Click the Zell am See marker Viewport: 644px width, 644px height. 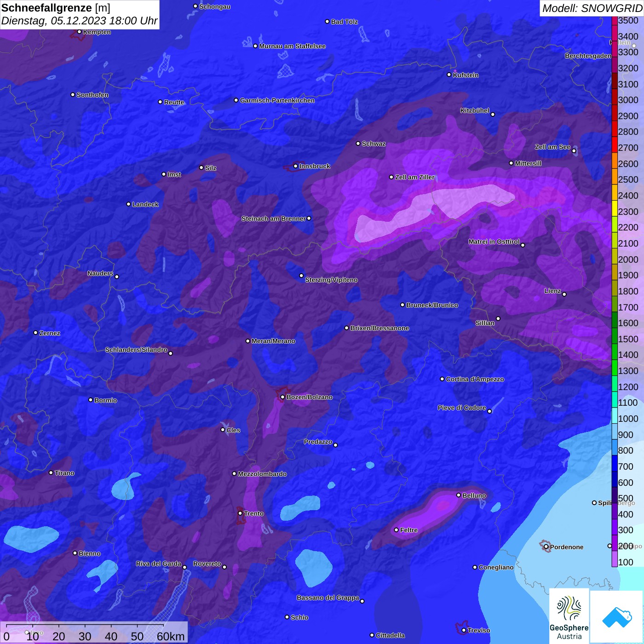[574, 151]
